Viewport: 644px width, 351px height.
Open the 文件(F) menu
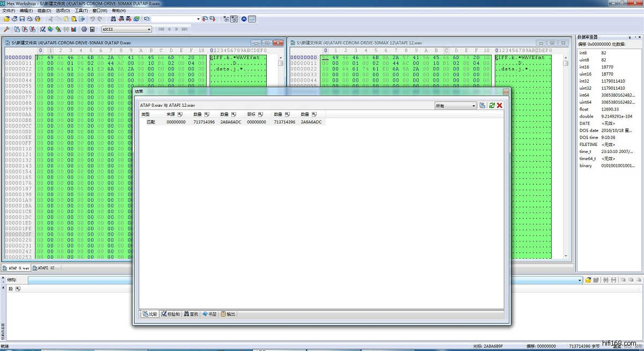[9, 10]
